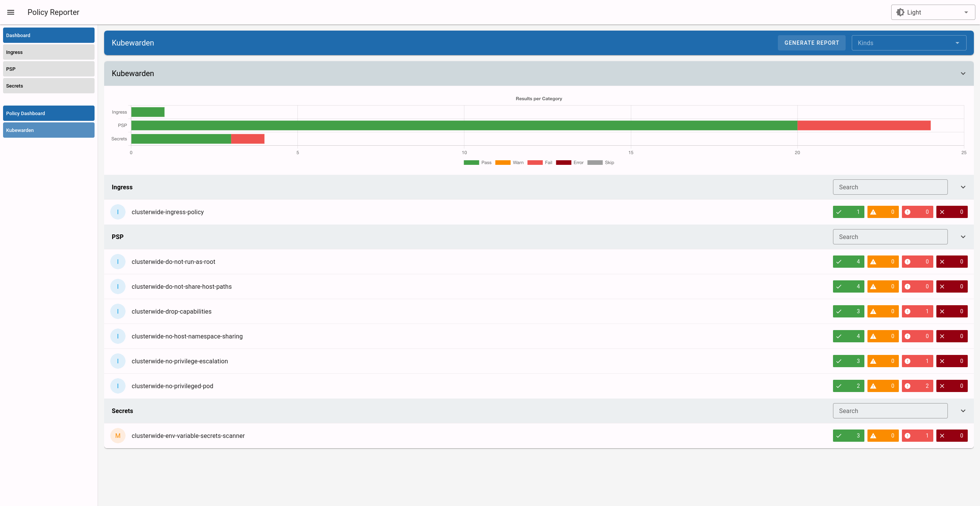Go to Policy Dashboard in sidebar
Image resolution: width=980 pixels, height=506 pixels.
[x=49, y=113]
